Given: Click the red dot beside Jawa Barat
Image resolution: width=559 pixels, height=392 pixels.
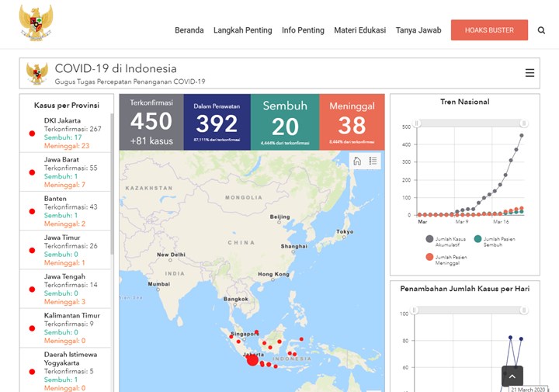Looking at the screenshot, I should pyautogui.click(x=32, y=172).
